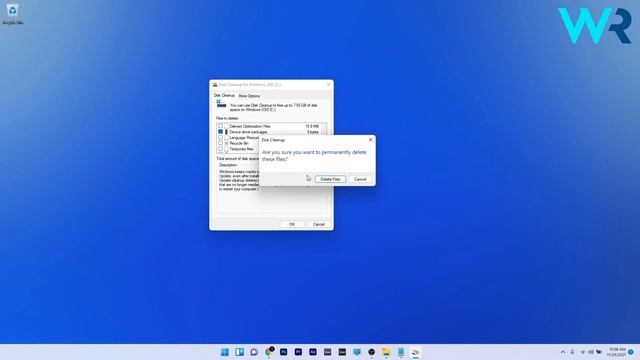Select the Delivery Optimization Files size 15.9 MB

click(x=312, y=126)
